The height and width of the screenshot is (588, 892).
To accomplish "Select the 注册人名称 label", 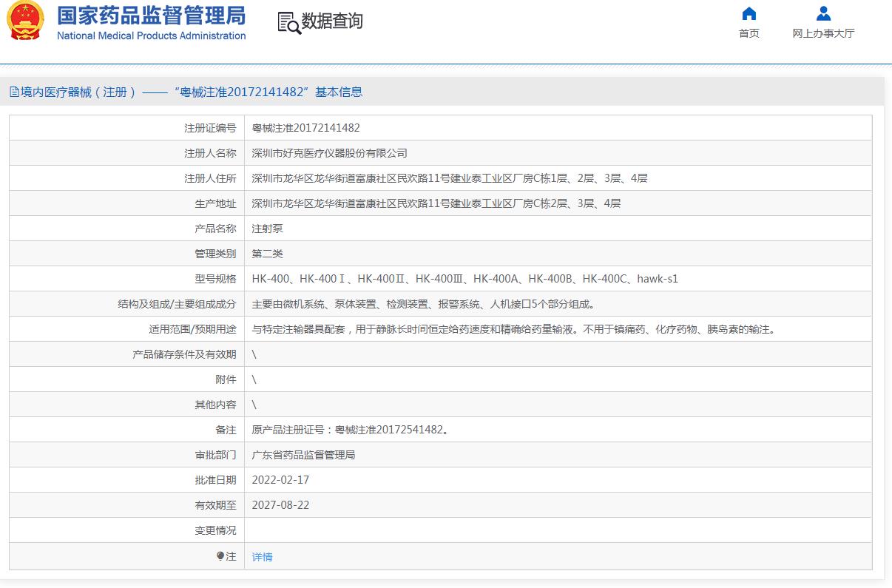I will [210, 153].
